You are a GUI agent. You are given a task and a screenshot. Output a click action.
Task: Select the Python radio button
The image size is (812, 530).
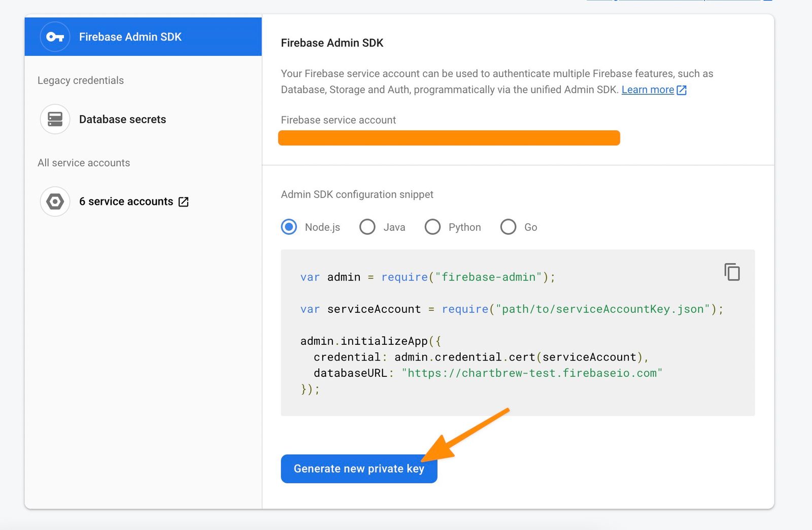(432, 227)
